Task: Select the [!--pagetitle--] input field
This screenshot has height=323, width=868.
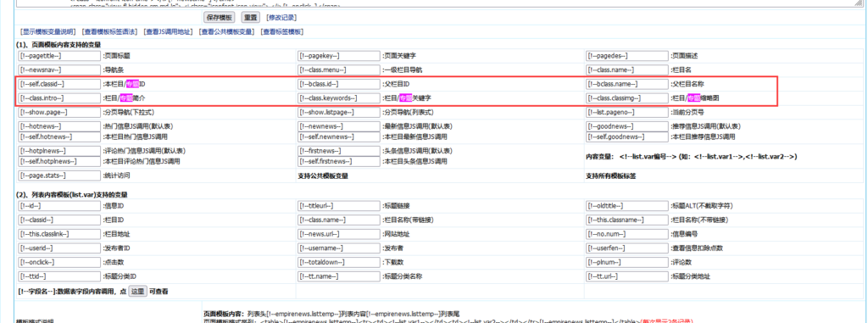Action: [x=58, y=55]
